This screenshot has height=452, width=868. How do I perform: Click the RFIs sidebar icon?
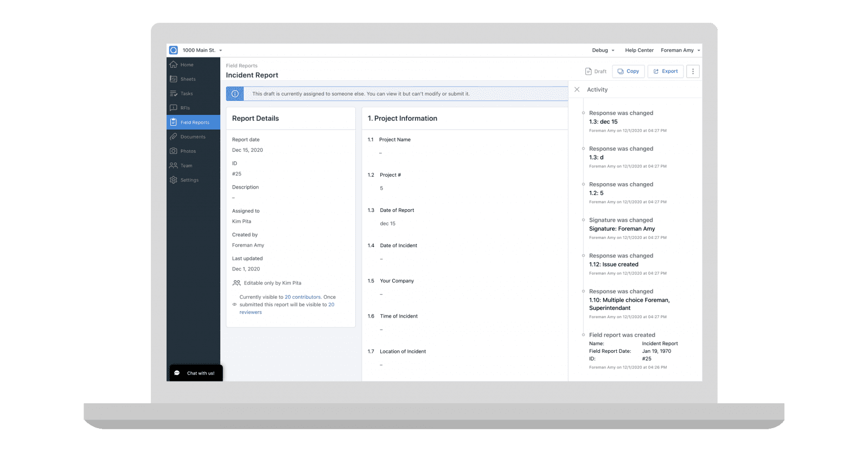tap(174, 108)
